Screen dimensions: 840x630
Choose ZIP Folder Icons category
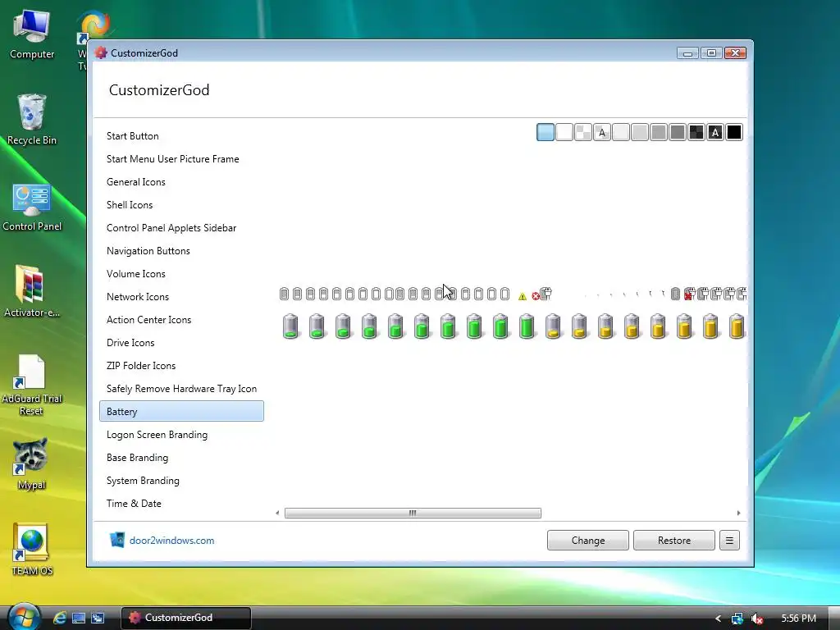point(181,366)
